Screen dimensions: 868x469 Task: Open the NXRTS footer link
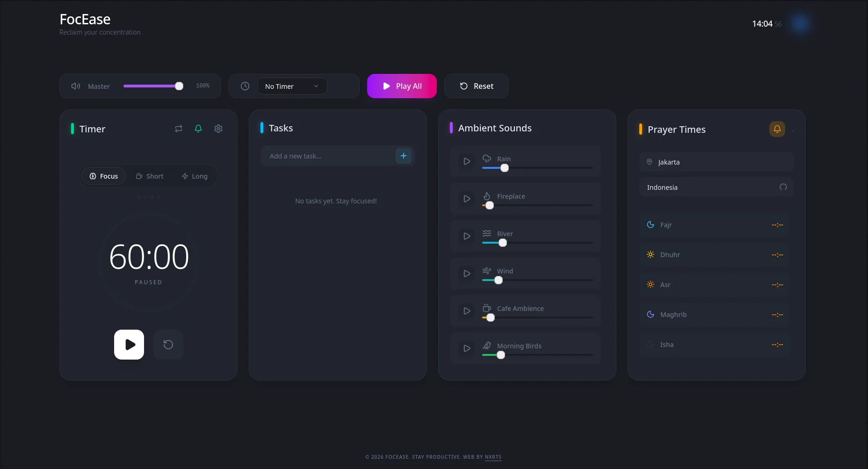(493, 457)
